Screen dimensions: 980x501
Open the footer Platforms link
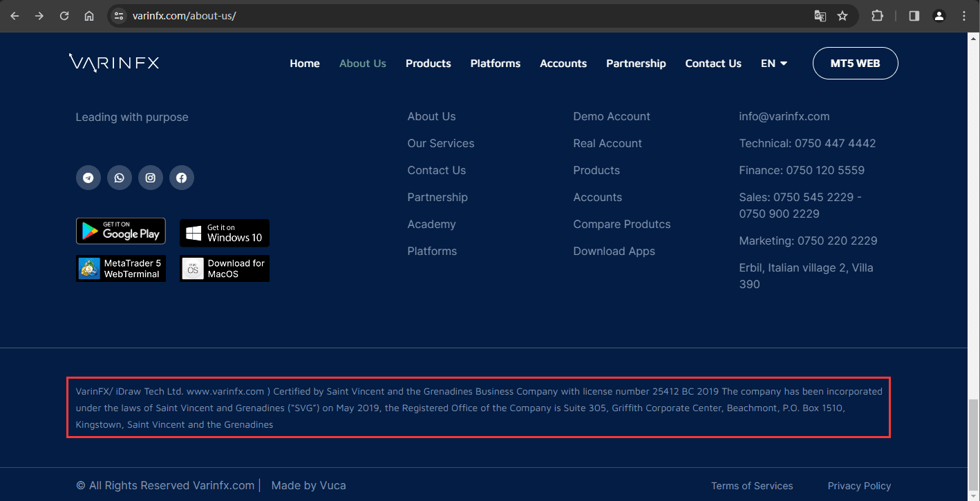pyautogui.click(x=433, y=252)
